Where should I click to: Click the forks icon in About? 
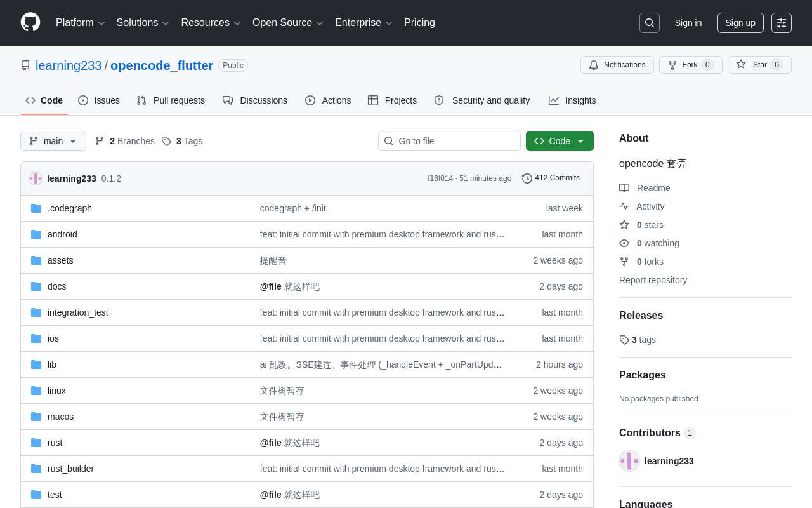624,262
